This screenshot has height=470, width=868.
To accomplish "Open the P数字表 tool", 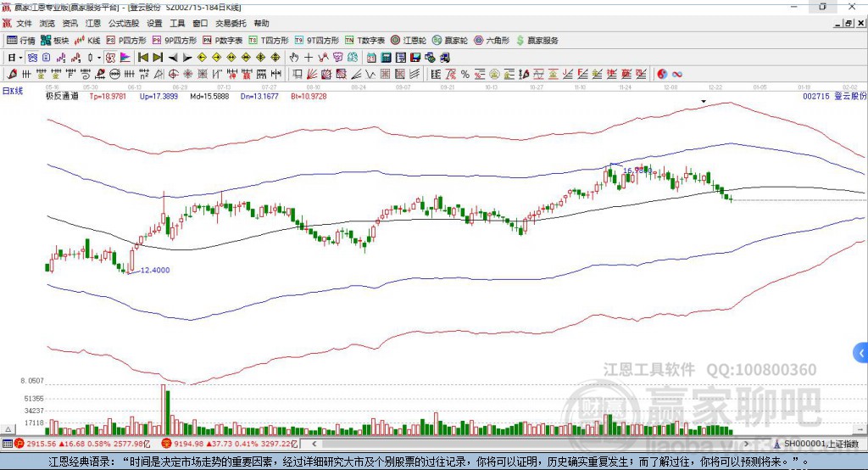I will click(x=223, y=41).
